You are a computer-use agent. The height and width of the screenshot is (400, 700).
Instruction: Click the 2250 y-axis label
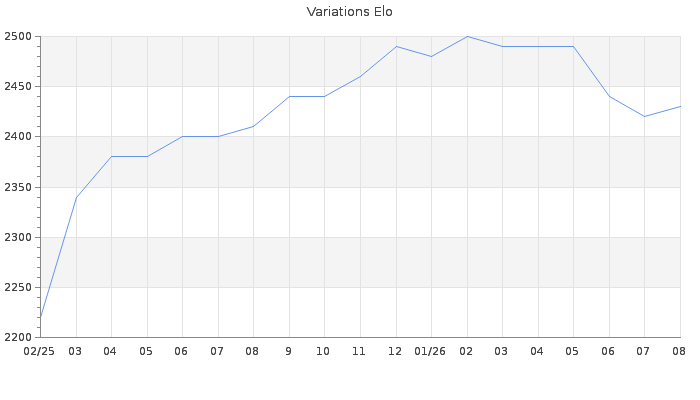(x=18, y=288)
